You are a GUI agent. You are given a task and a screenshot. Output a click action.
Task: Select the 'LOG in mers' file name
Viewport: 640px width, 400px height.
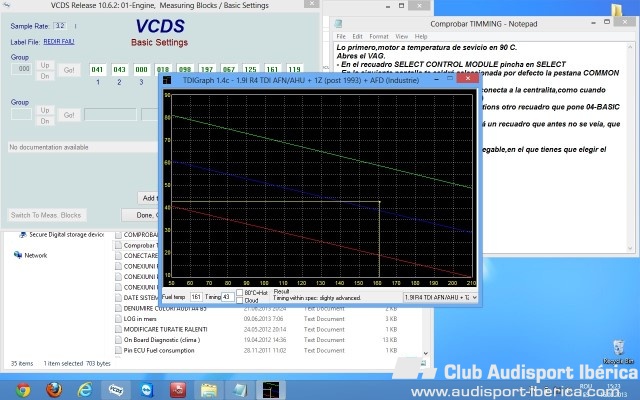pos(140,319)
